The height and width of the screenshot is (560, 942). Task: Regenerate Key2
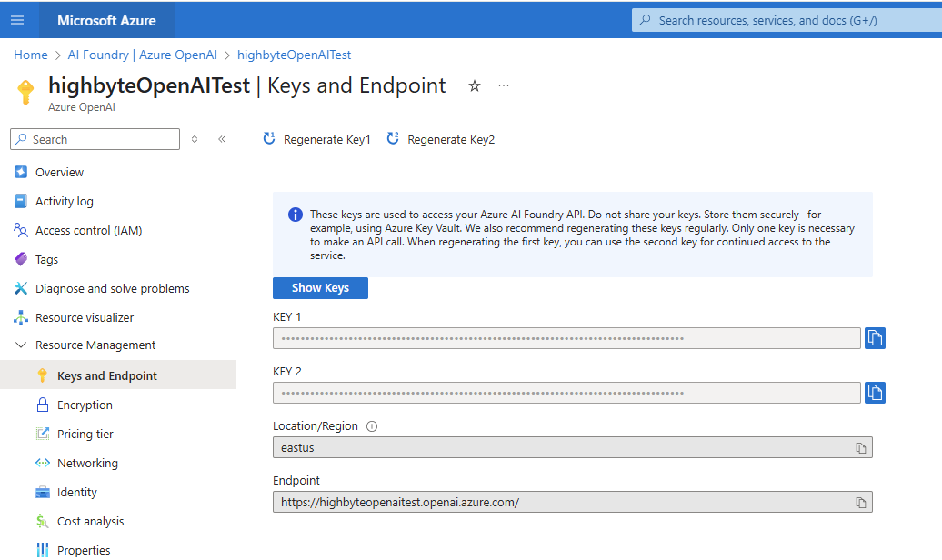(440, 139)
